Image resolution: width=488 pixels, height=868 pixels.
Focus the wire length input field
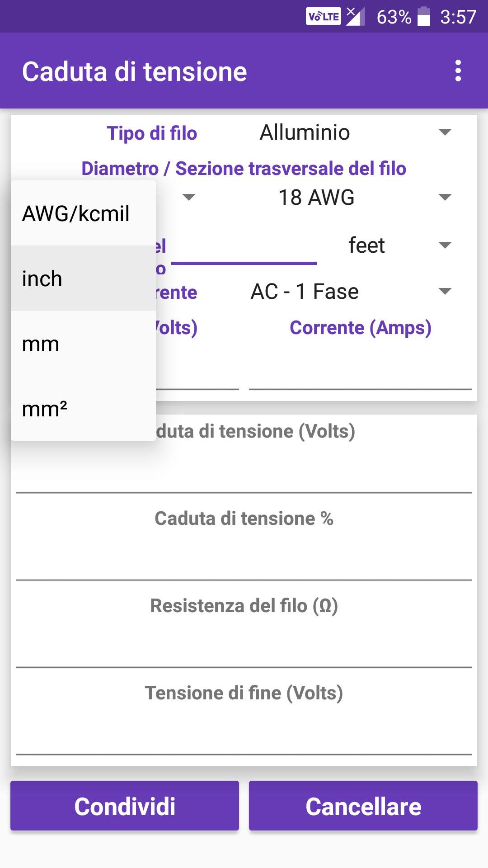(x=244, y=248)
